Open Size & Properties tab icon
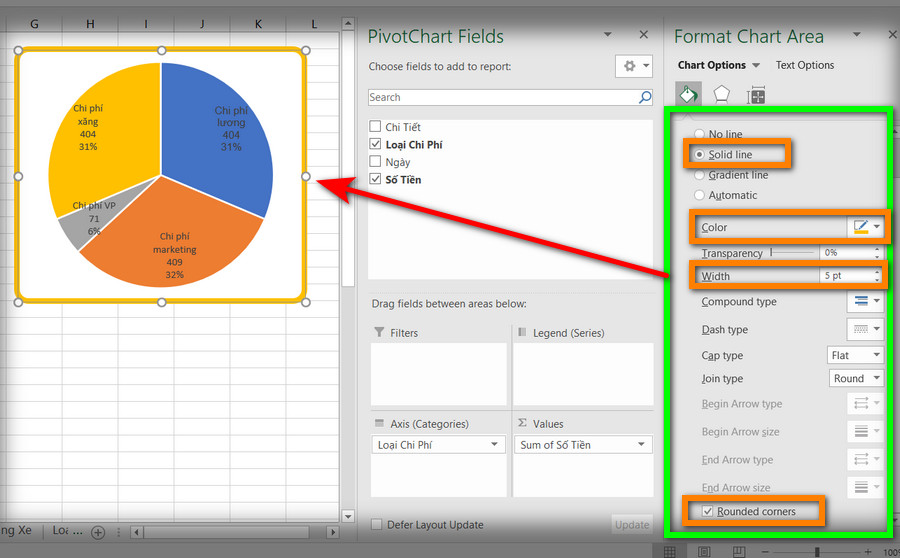 coord(756,95)
